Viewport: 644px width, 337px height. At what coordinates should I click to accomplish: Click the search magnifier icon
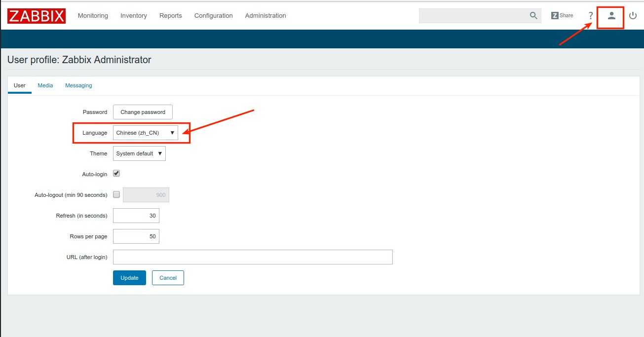[x=533, y=16]
